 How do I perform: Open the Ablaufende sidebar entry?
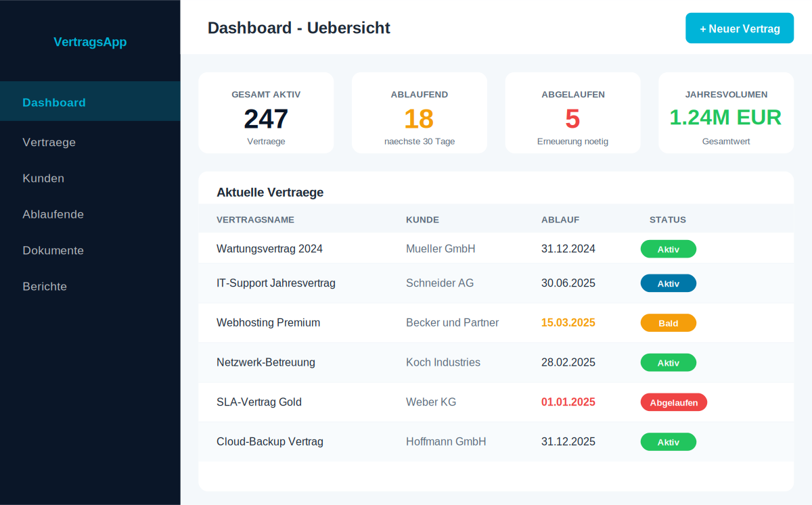(x=53, y=214)
